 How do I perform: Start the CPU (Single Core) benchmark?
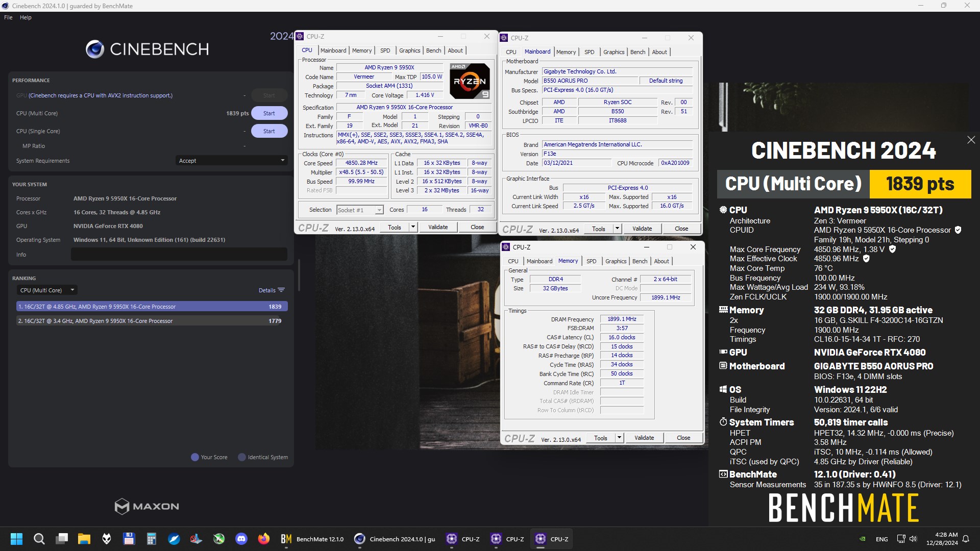click(x=269, y=131)
